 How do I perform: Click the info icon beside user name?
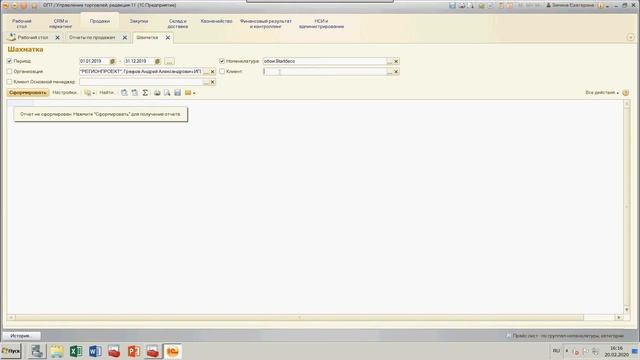pos(601,5)
